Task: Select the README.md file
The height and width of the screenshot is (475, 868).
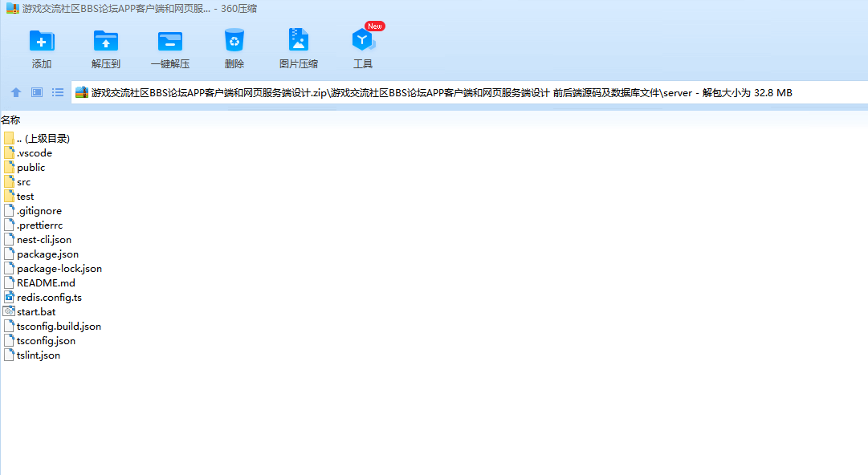Action: point(39,282)
